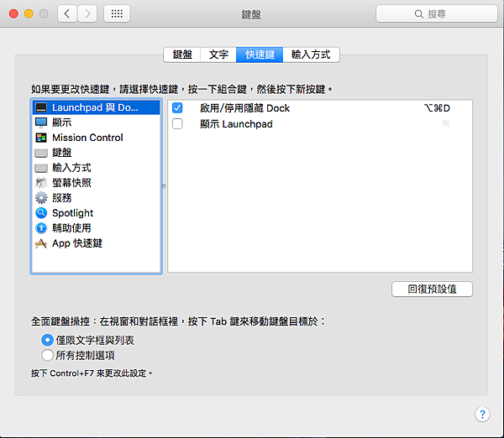Image resolution: width=504 pixels, height=438 pixels.
Task: Select 輸入方式 label in category list
Action: (71, 168)
